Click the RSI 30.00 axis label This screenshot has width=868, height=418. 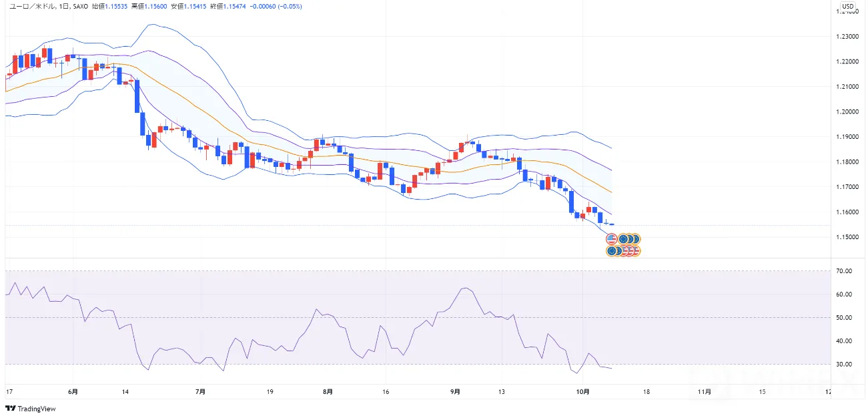point(845,365)
